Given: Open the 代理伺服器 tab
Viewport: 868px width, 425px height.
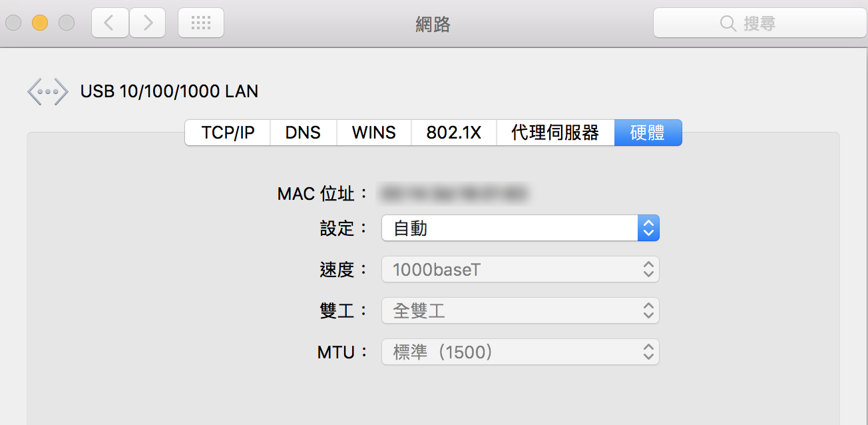Looking at the screenshot, I should pyautogui.click(x=555, y=133).
